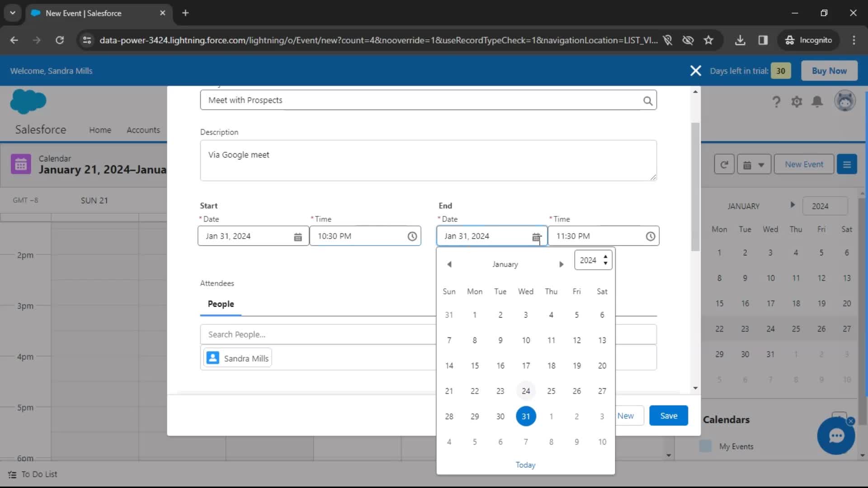Click the site information icon in address bar
This screenshot has height=488, width=868.
click(87, 40)
